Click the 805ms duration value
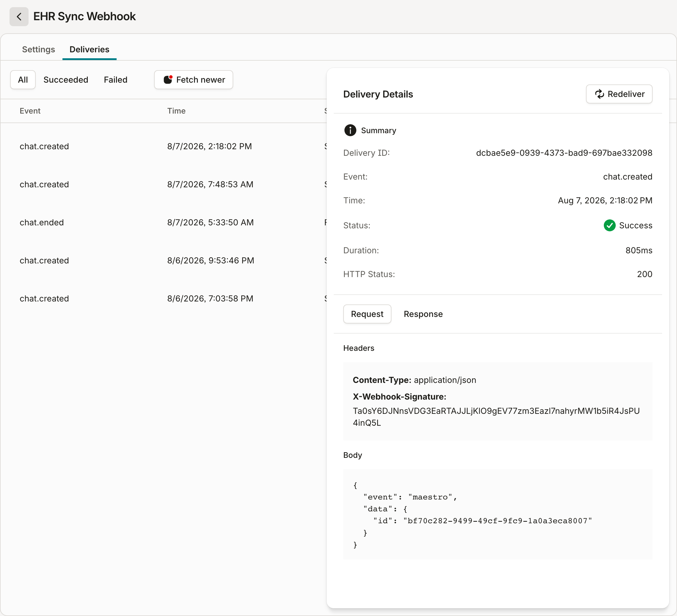Screen dimensions: 677x616 (x=639, y=250)
